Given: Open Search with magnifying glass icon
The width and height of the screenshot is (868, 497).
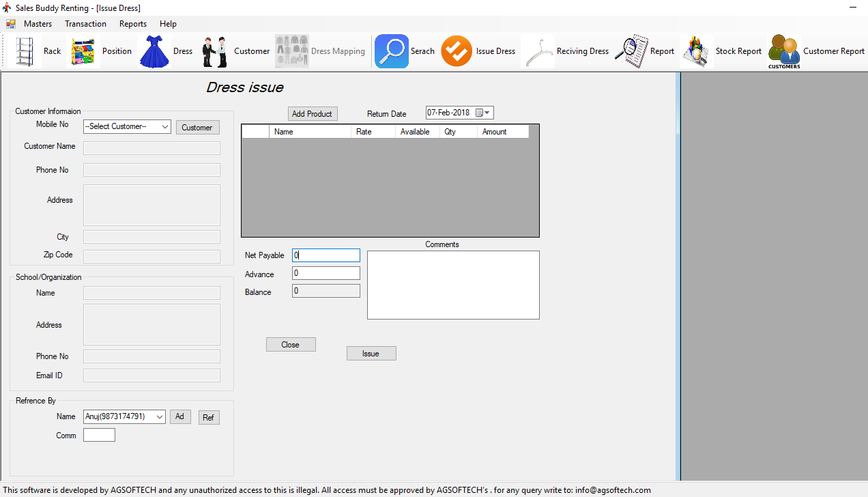Looking at the screenshot, I should (392, 51).
